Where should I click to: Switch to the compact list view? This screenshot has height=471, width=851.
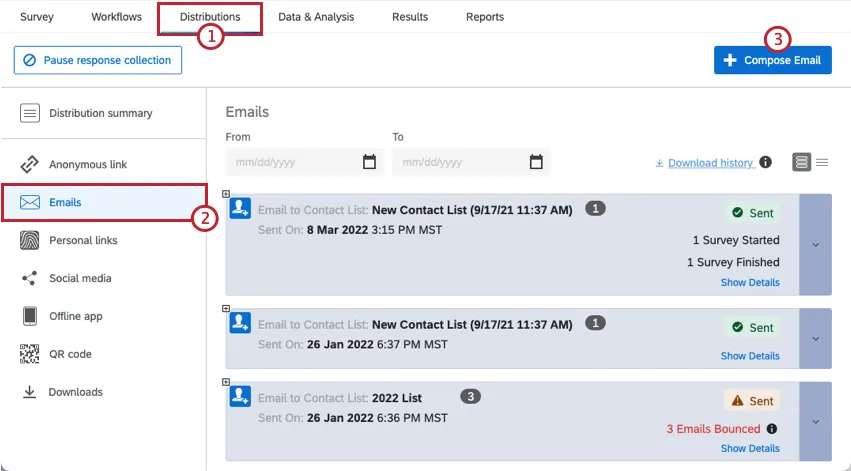pos(822,162)
